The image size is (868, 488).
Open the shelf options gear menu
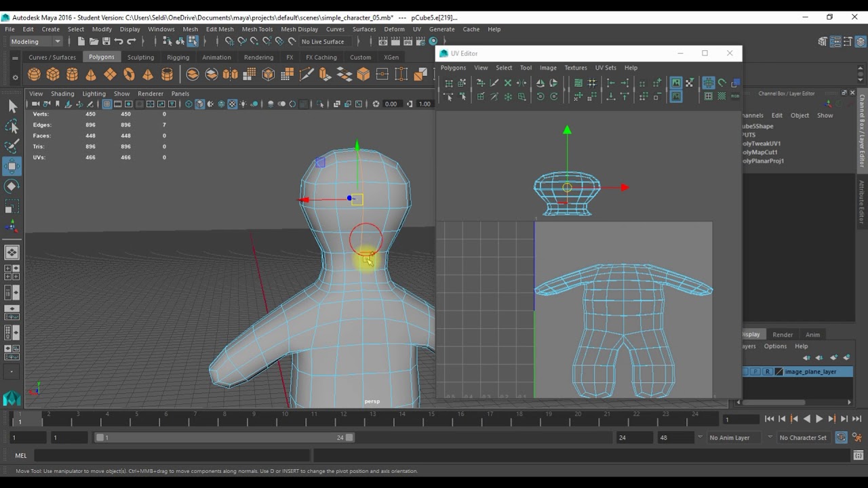[15, 77]
